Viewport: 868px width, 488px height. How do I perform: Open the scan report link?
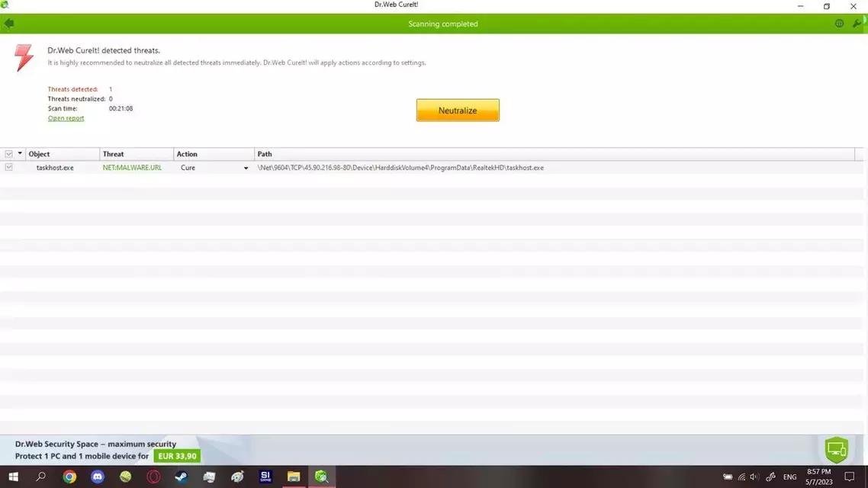tap(66, 118)
